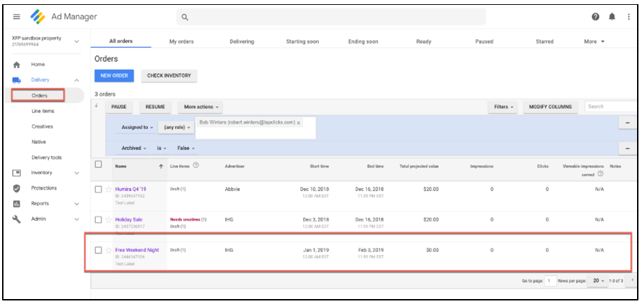Open the Assigned to filter dropdown
Image resolution: width=644 pixels, height=306 pixels.
[x=137, y=128]
